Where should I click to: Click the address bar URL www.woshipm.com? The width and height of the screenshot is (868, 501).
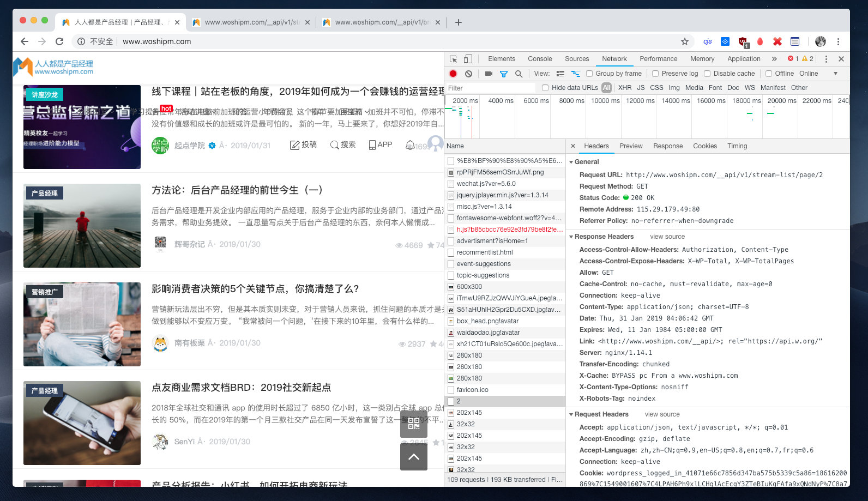[x=157, y=41]
